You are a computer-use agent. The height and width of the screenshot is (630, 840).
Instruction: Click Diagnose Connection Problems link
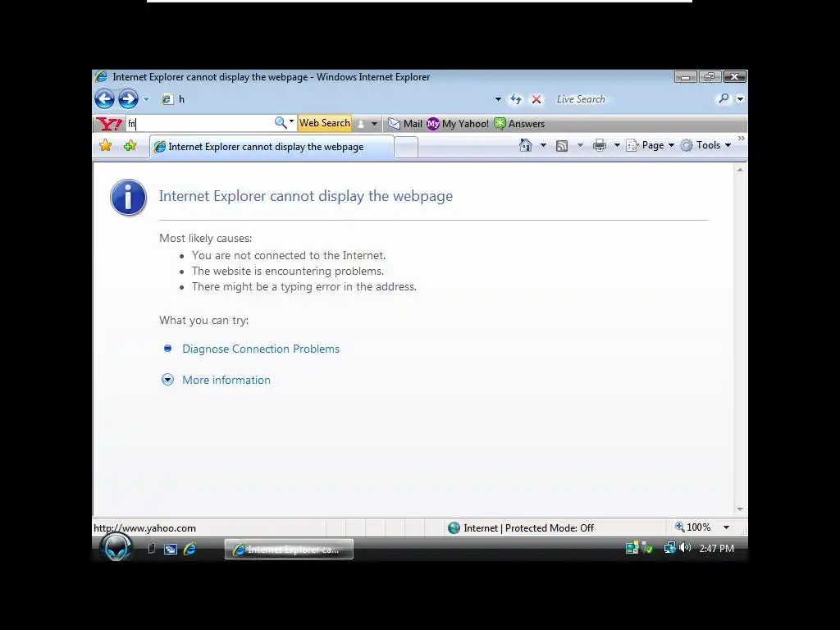tap(261, 349)
